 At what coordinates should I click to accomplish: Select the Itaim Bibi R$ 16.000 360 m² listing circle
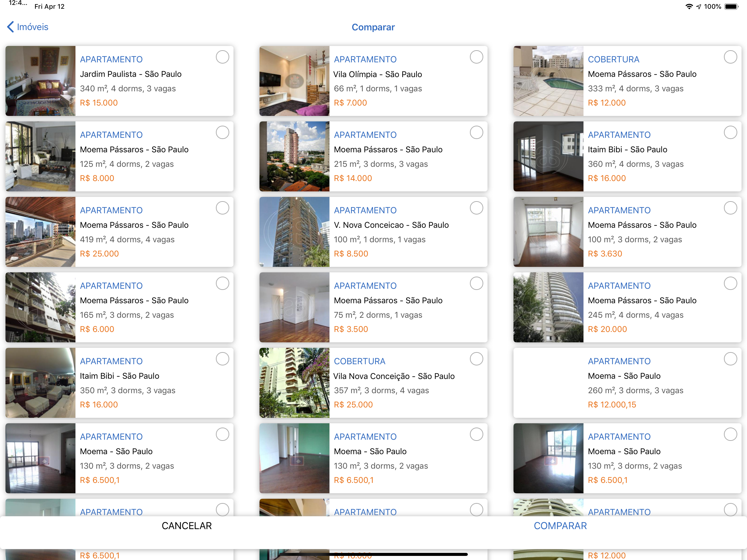point(730,132)
